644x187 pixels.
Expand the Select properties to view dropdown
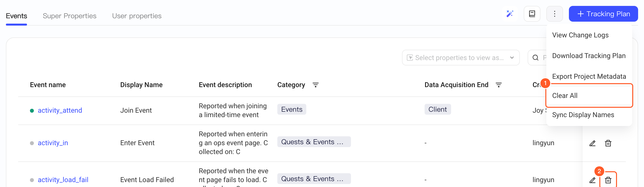point(460,58)
